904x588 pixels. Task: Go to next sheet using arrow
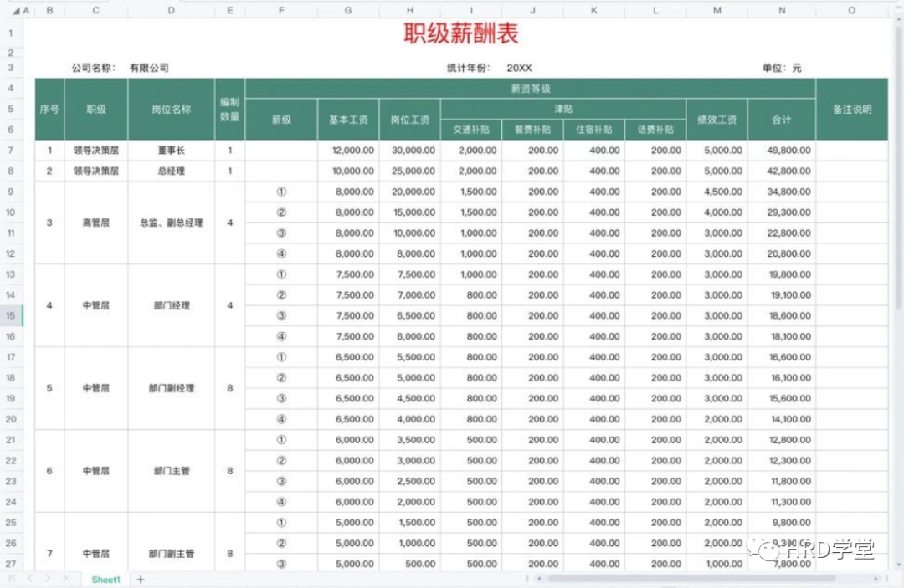pyautogui.click(x=48, y=579)
